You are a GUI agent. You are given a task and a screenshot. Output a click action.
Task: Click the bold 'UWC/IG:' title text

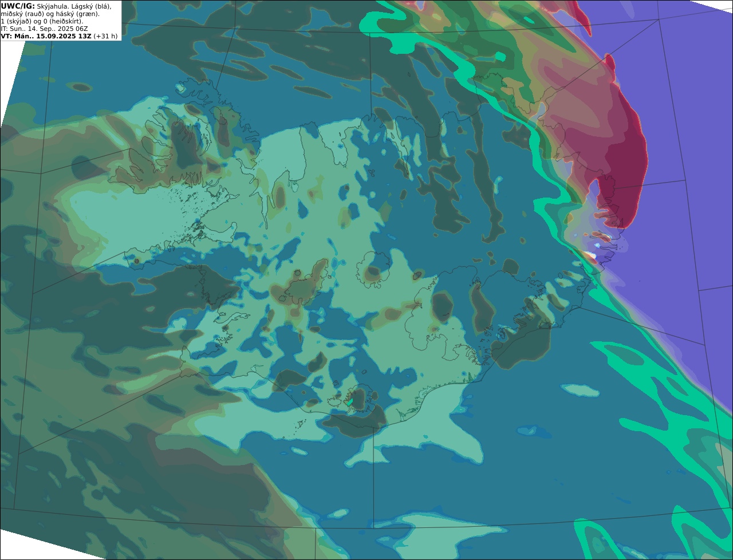(18, 6)
